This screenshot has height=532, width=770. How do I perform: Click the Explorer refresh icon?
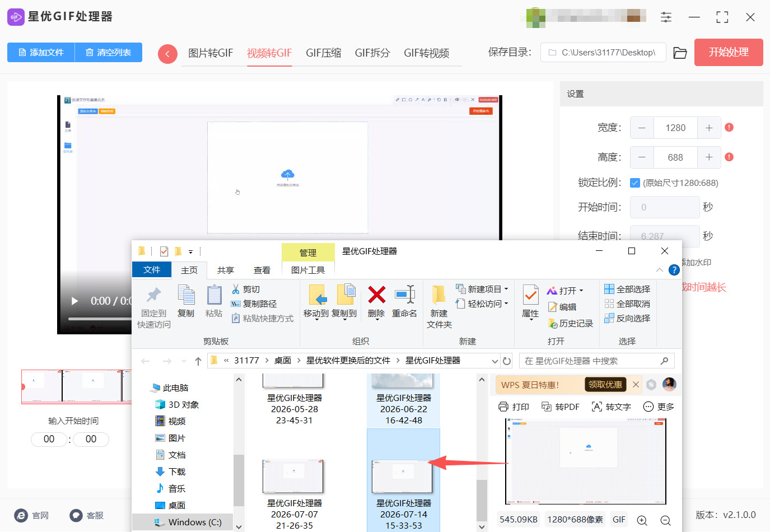(507, 361)
